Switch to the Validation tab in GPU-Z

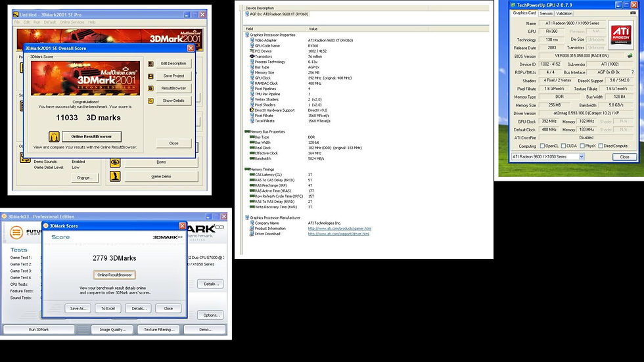[x=564, y=13]
